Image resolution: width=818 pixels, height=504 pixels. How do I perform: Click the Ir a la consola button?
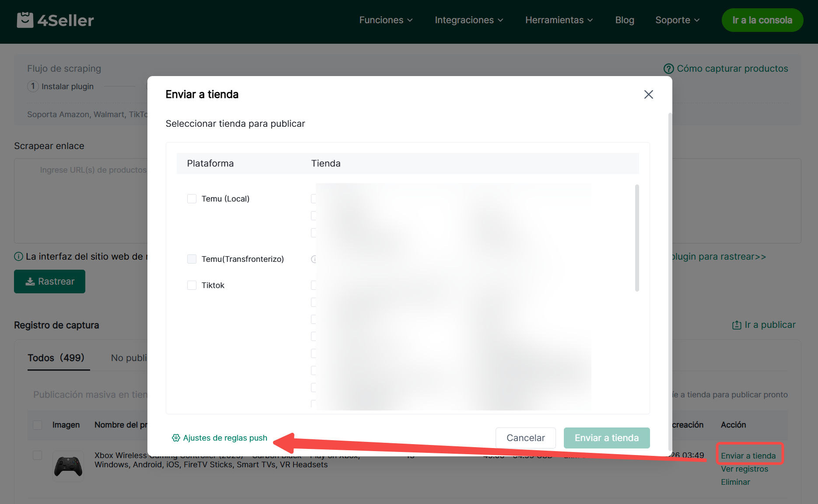click(x=762, y=20)
